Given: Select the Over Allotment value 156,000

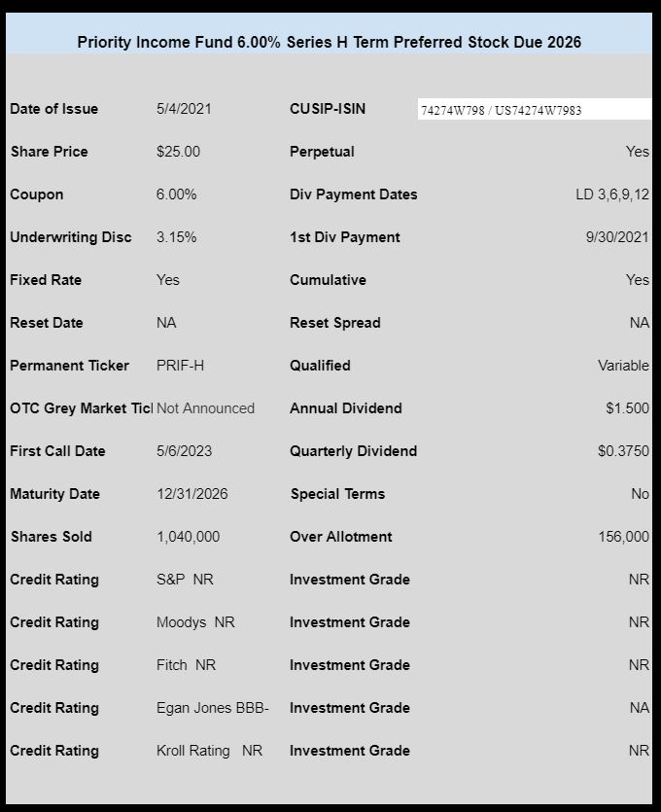Looking at the screenshot, I should point(624,537).
